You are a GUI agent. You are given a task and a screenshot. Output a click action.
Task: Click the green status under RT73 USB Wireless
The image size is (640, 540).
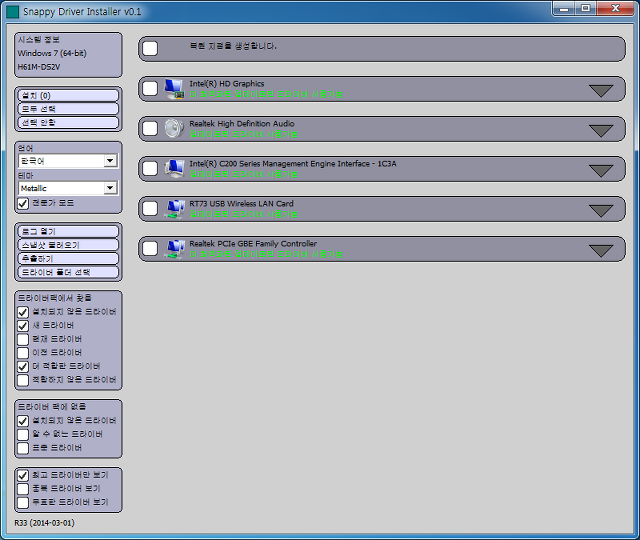pyautogui.click(x=243, y=214)
